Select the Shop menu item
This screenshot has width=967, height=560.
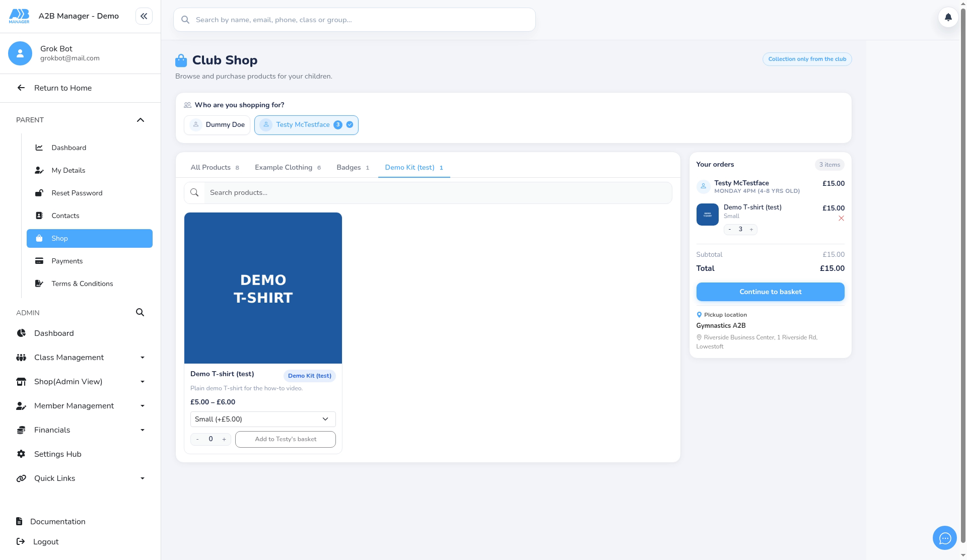click(x=90, y=238)
